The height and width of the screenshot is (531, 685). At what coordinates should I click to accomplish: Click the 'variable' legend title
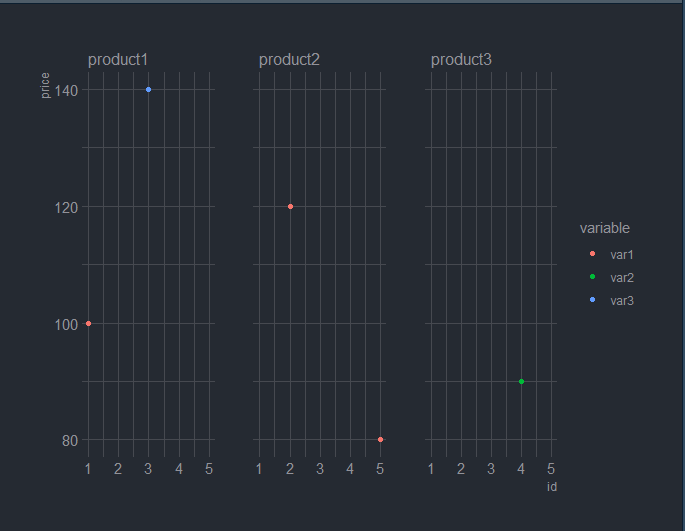[605, 228]
